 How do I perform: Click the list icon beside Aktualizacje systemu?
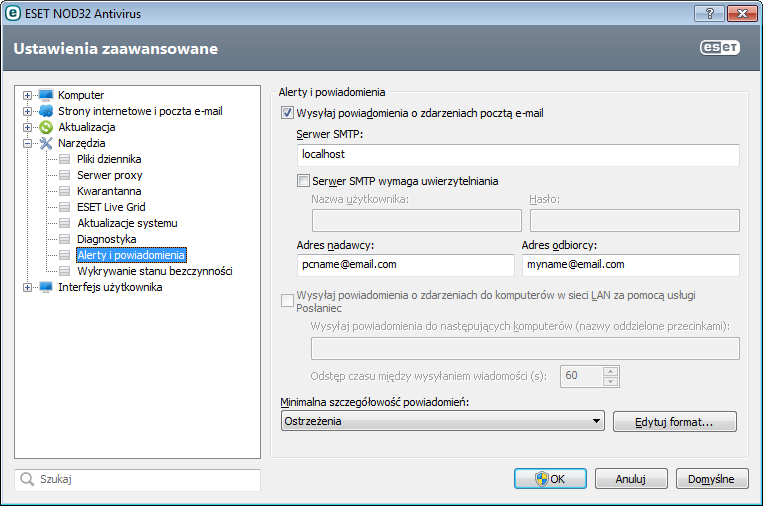64,223
